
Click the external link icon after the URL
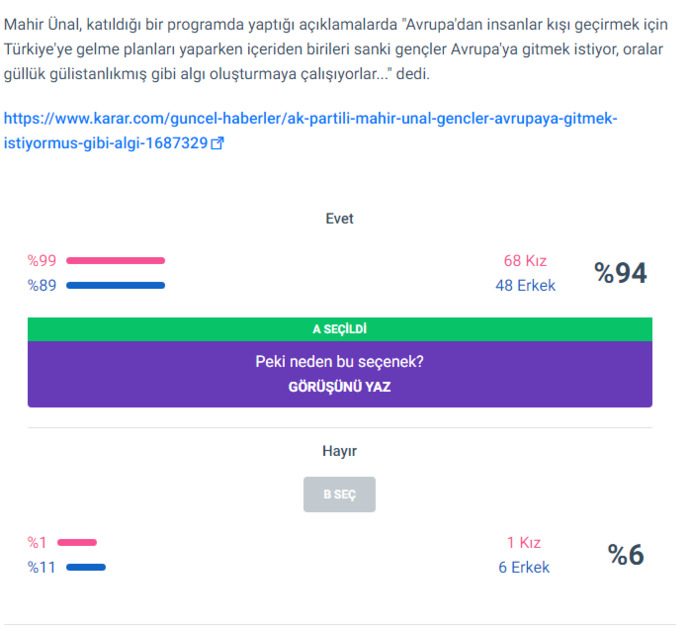(x=217, y=143)
